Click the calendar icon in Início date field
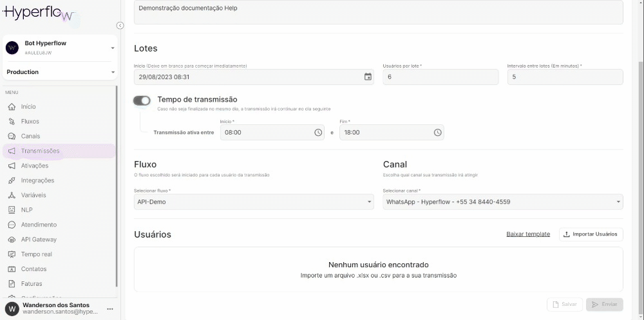Screen dimensions: 644x320 [x=368, y=77]
